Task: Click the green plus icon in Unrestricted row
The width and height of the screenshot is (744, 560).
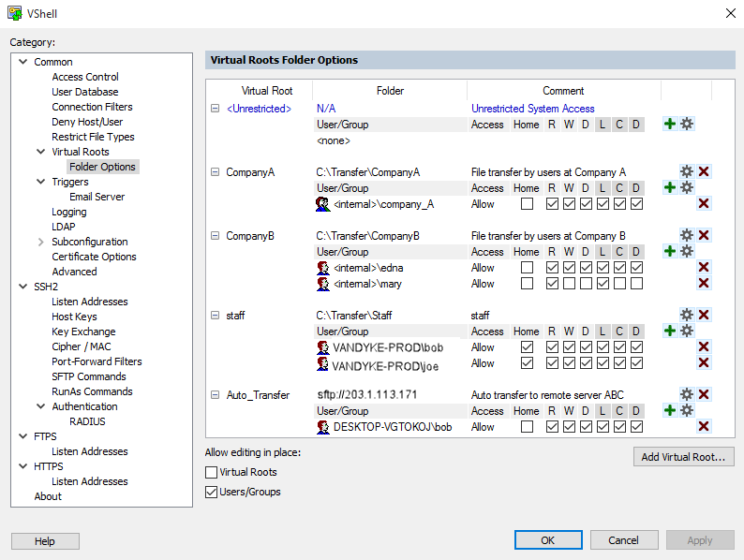Action: (x=670, y=124)
